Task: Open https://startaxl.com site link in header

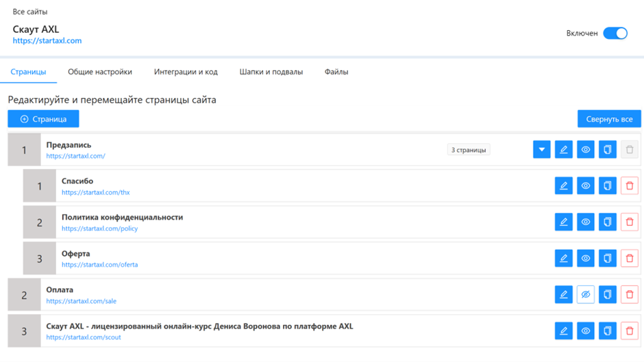Action: click(47, 40)
